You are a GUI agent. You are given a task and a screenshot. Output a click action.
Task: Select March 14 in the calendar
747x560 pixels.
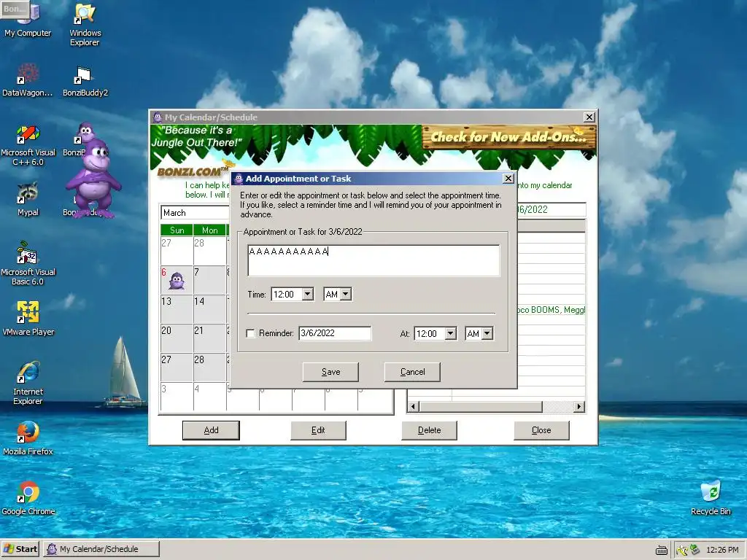(x=209, y=308)
